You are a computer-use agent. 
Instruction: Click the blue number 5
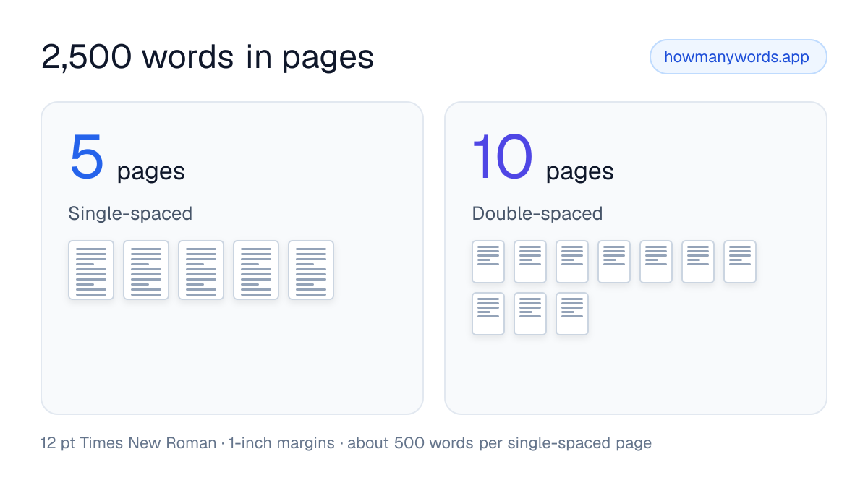point(87,156)
